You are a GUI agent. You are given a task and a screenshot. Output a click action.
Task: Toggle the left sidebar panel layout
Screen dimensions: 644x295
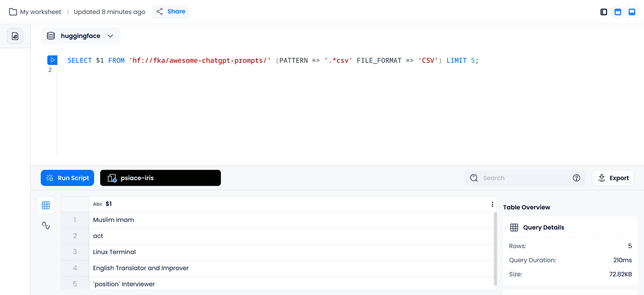[x=604, y=12]
